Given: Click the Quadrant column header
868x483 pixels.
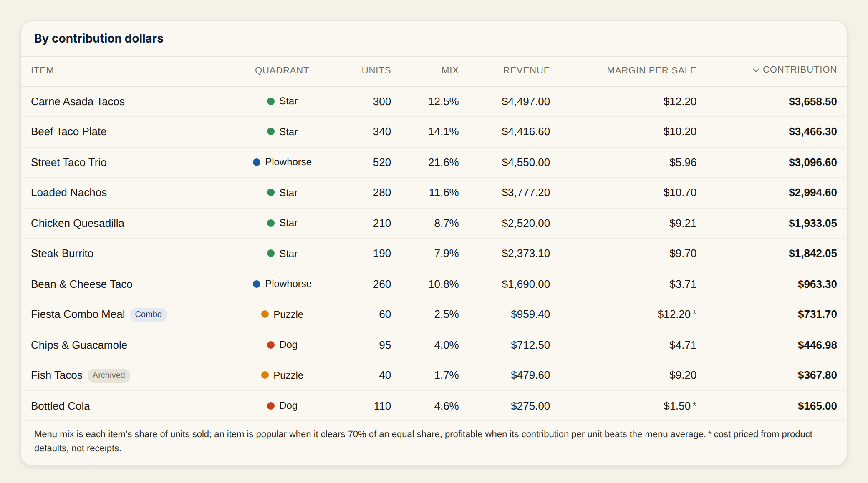Looking at the screenshot, I should [x=282, y=70].
